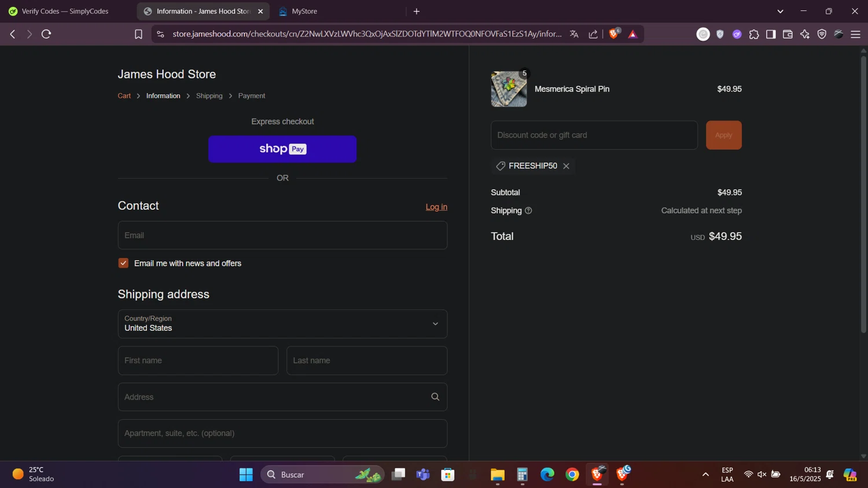Open Brave Shields lion icon
This screenshot has height=488, width=868.
[614, 34]
